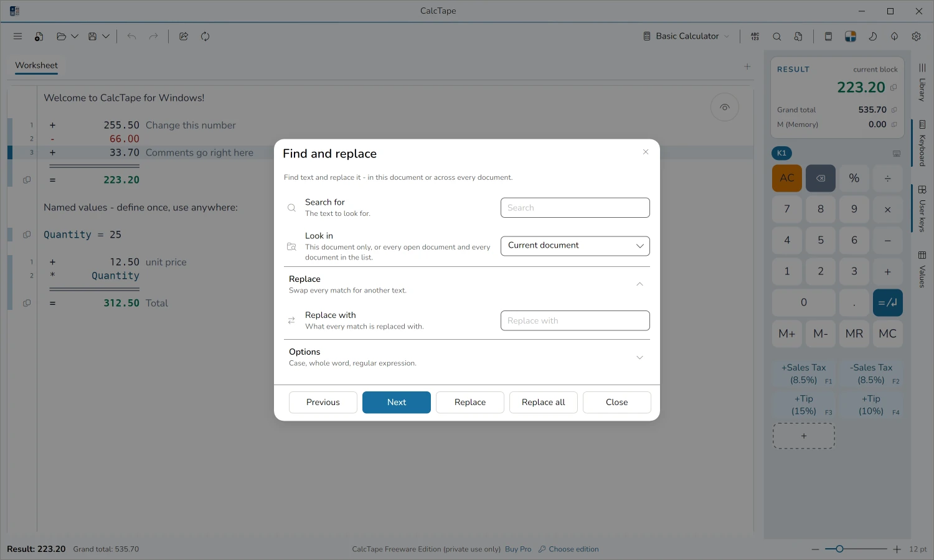Open the hamburger menu in the toolbar
934x560 pixels.
pos(17,37)
